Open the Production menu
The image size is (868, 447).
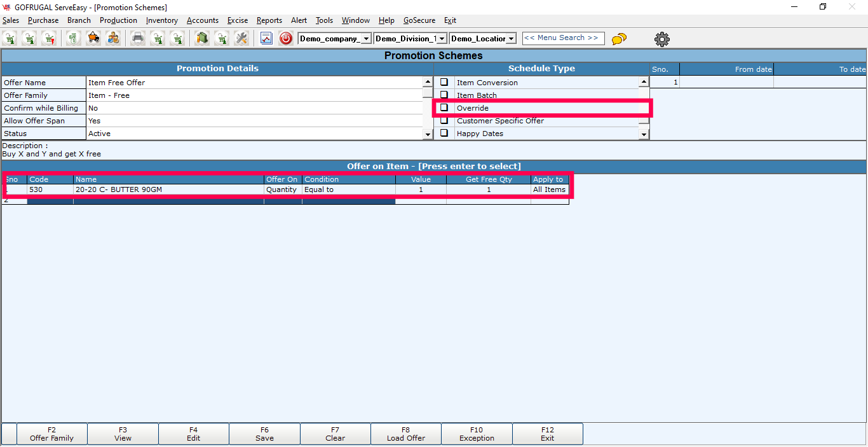[x=118, y=20]
